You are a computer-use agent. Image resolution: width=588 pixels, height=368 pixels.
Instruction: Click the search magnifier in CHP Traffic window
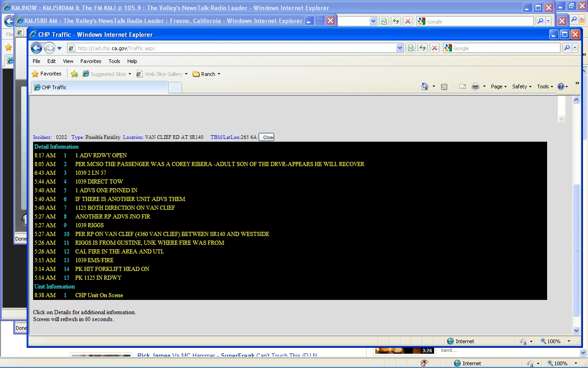567,48
